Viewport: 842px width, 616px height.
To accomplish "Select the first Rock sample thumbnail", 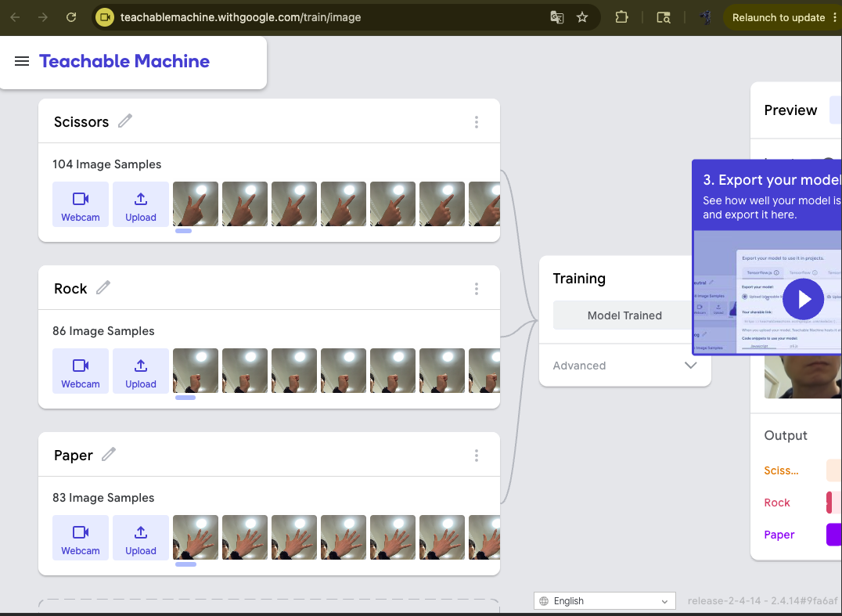I will [196, 370].
